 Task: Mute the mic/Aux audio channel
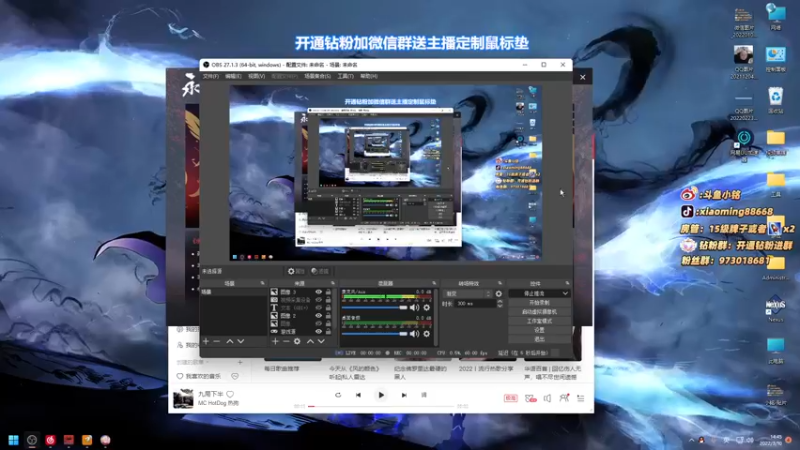[x=414, y=308]
